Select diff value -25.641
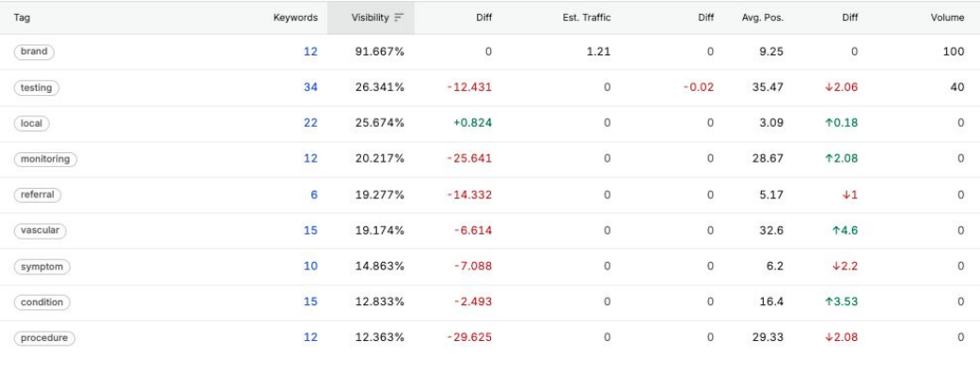 tap(469, 159)
